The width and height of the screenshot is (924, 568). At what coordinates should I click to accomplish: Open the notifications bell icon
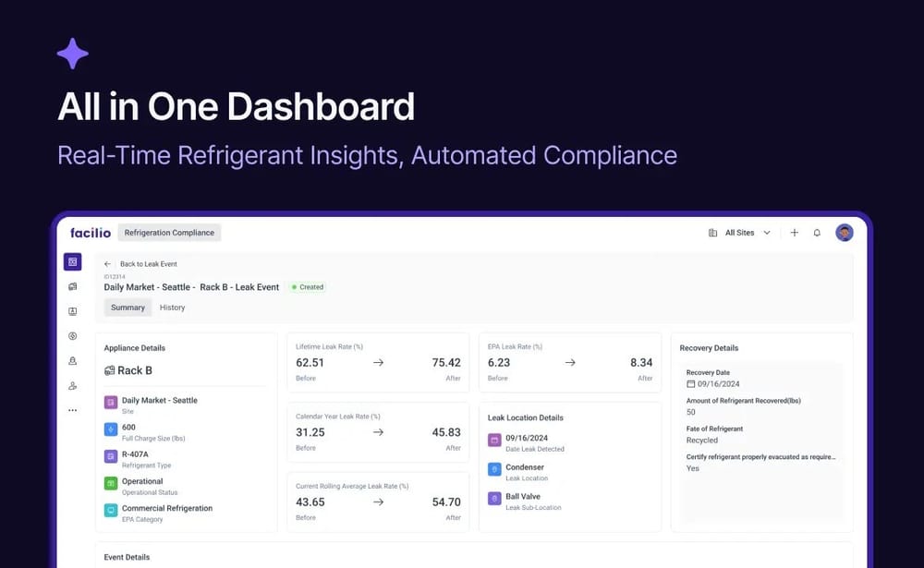point(817,233)
